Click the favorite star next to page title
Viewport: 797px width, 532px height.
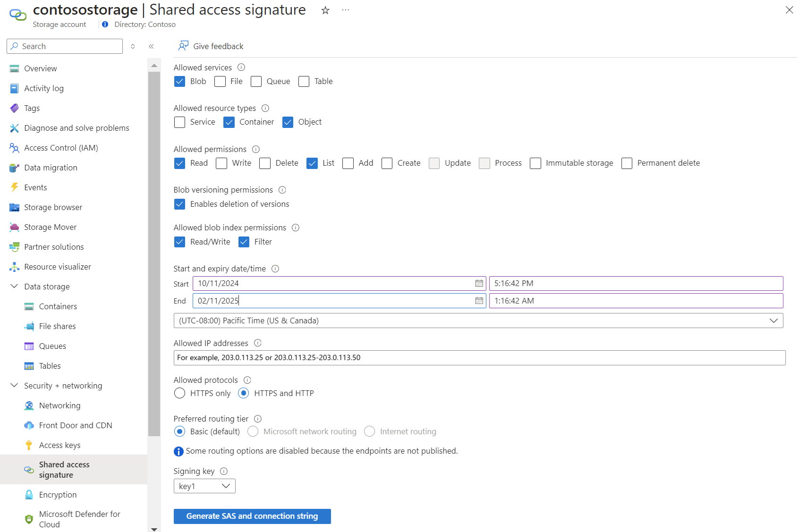pos(325,10)
